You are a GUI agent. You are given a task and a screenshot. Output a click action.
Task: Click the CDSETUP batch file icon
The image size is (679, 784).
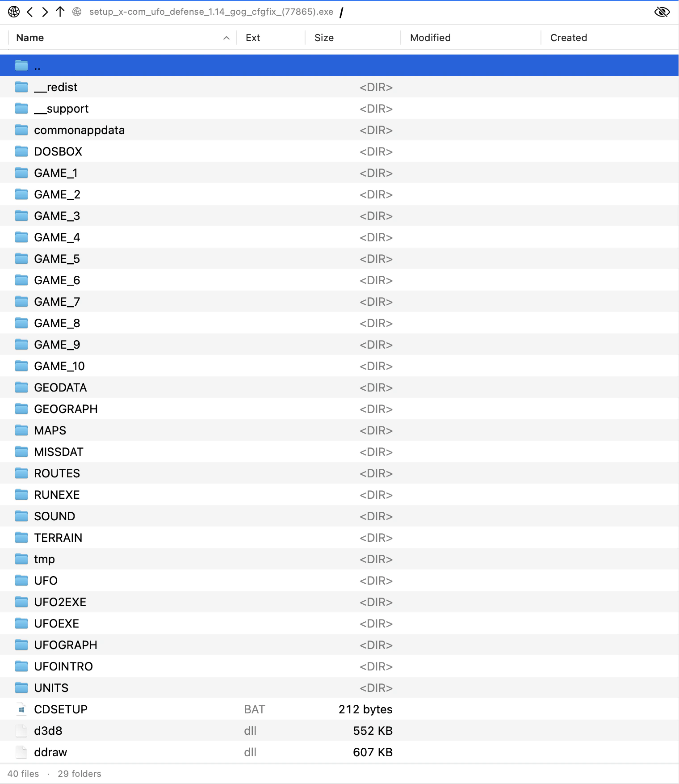[x=21, y=709]
